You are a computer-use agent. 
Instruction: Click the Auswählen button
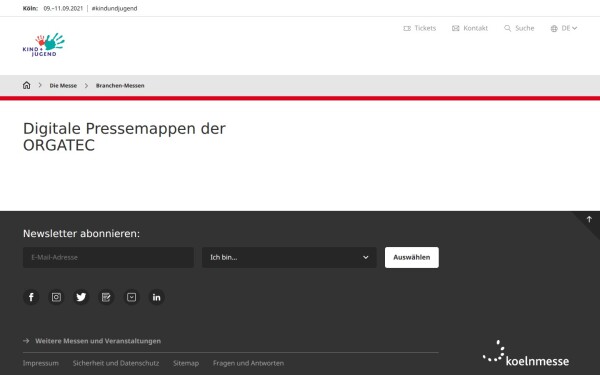(412, 258)
